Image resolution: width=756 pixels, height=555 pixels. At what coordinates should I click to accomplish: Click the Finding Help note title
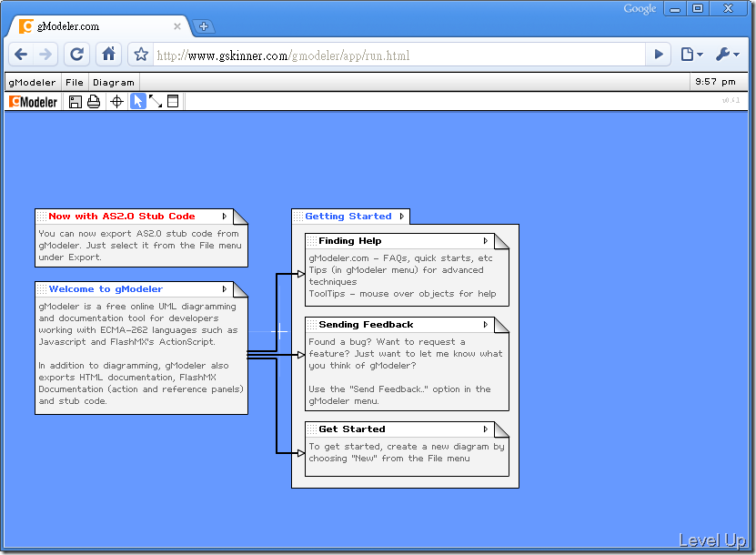(349, 240)
